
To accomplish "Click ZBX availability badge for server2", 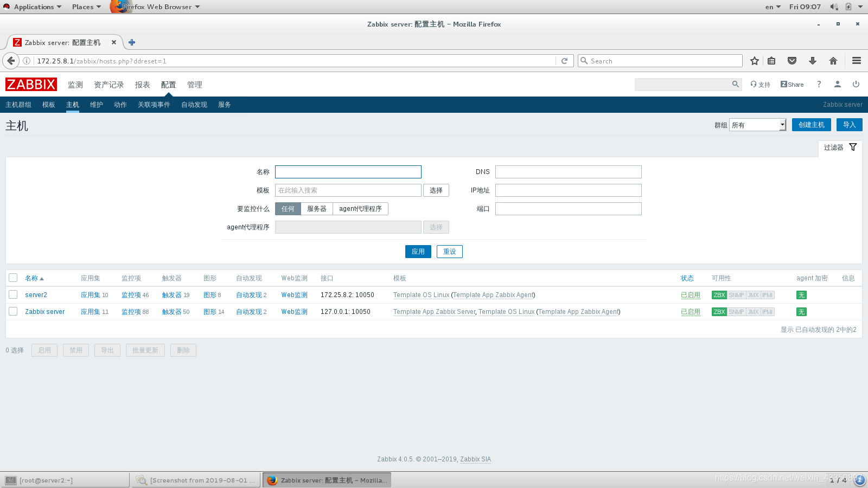I will (719, 295).
